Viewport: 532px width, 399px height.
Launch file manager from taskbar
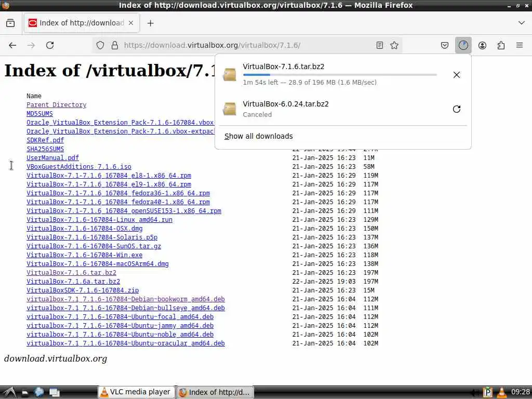click(x=25, y=393)
